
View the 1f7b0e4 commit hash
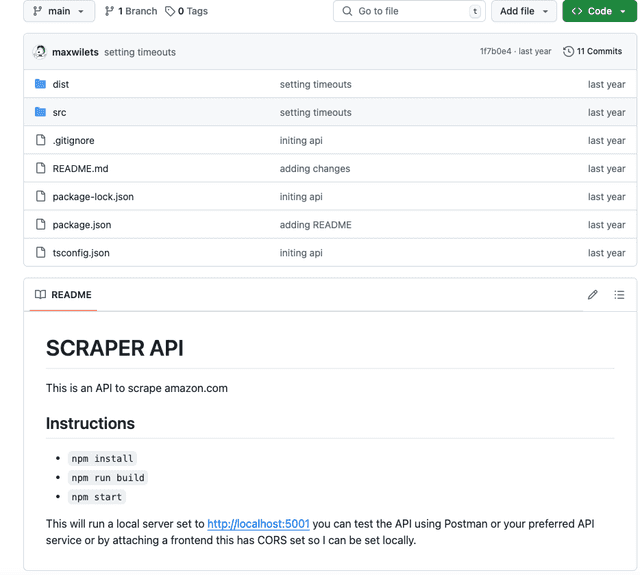point(497,52)
